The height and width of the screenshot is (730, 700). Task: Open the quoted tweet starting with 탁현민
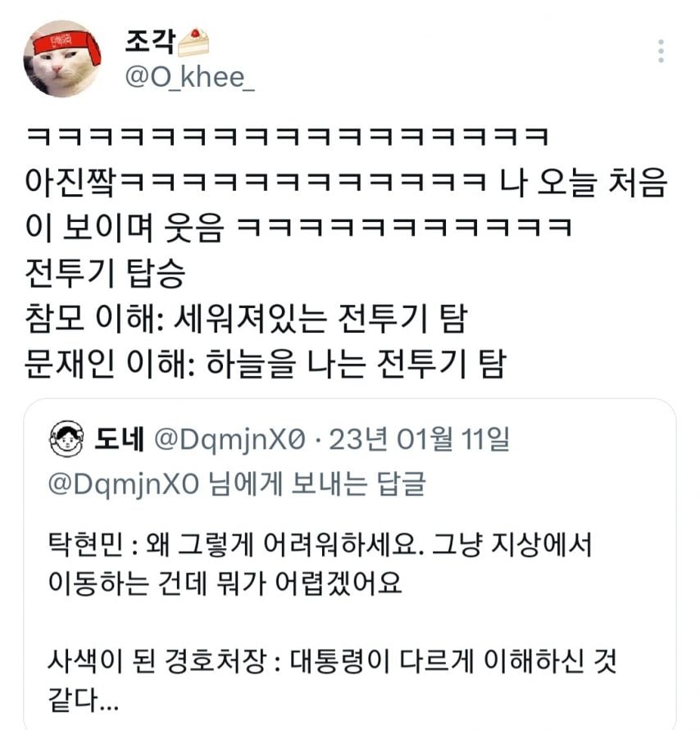[x=319, y=562]
